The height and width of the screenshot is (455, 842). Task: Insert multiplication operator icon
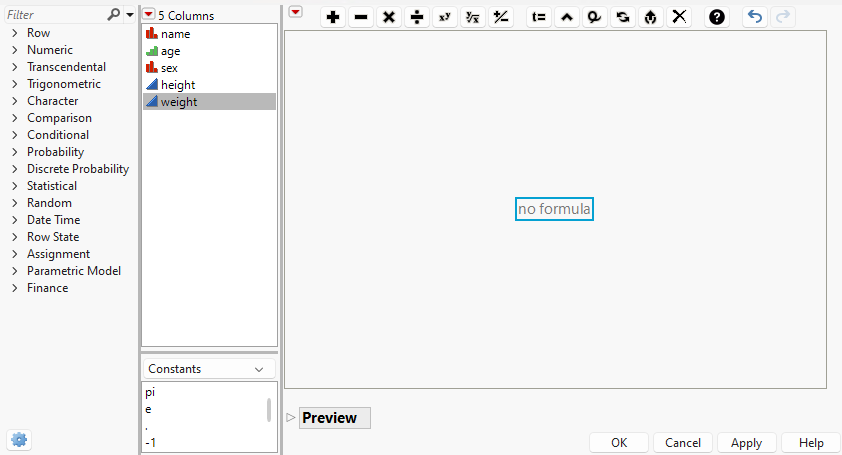(x=389, y=17)
